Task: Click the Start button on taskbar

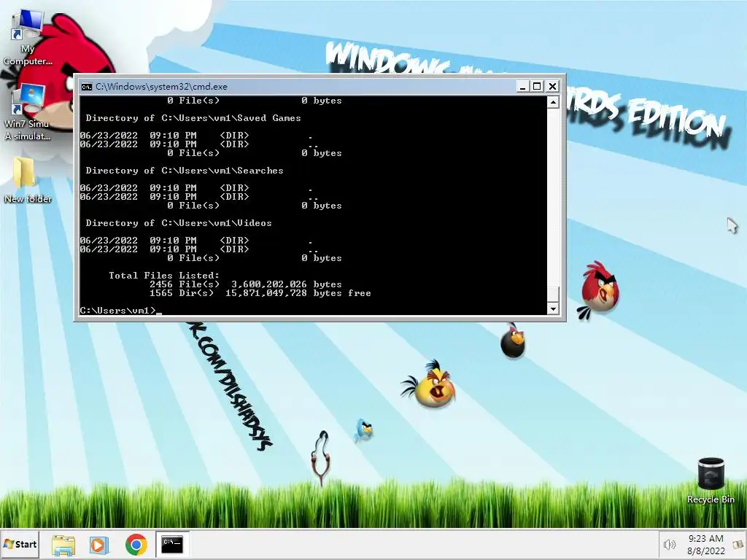Action: (x=20, y=544)
